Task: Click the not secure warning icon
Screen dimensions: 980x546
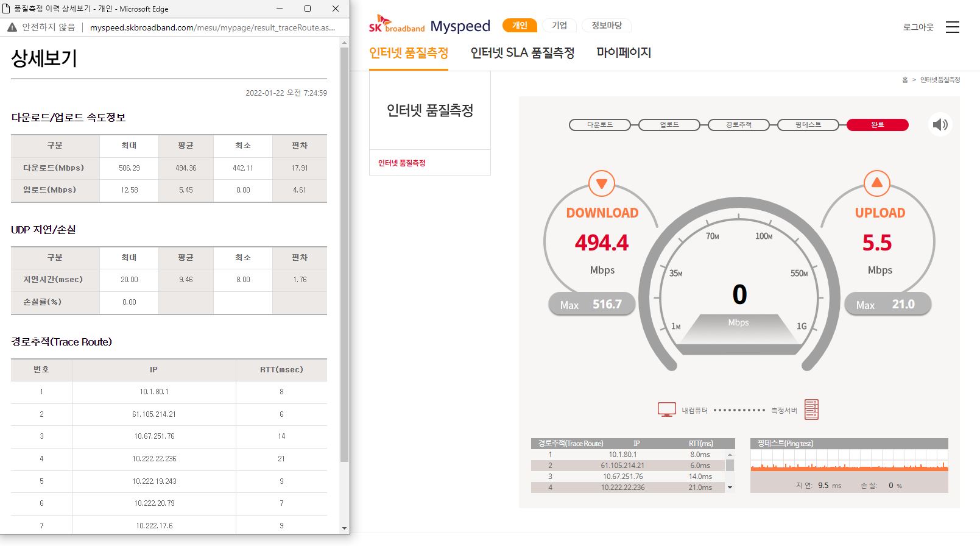Action: coord(12,27)
